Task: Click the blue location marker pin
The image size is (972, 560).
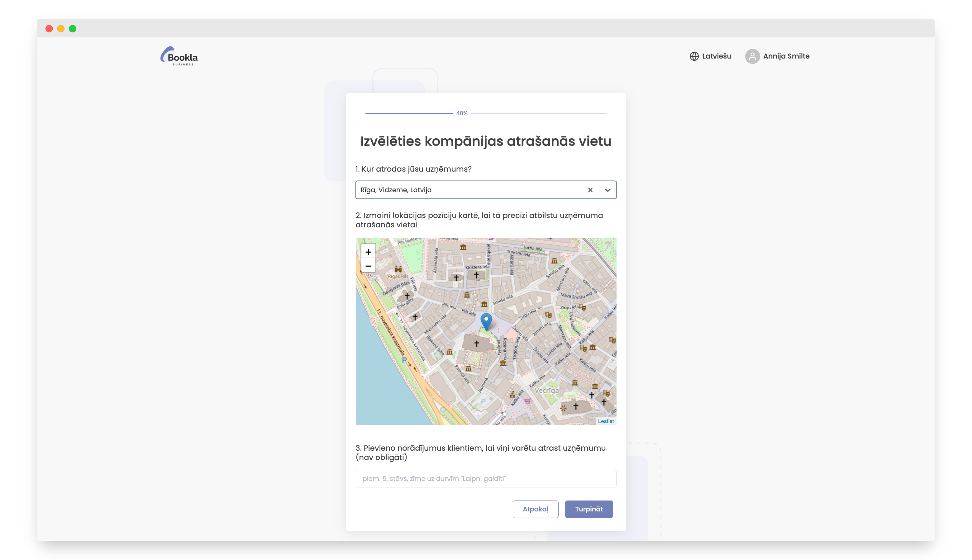Action: pyautogui.click(x=486, y=321)
